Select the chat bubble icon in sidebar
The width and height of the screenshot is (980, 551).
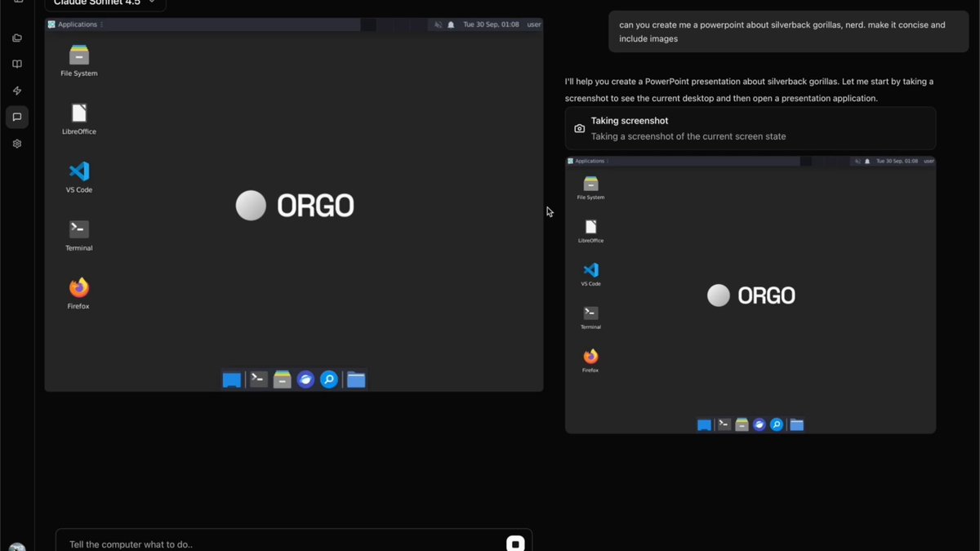[x=17, y=117]
